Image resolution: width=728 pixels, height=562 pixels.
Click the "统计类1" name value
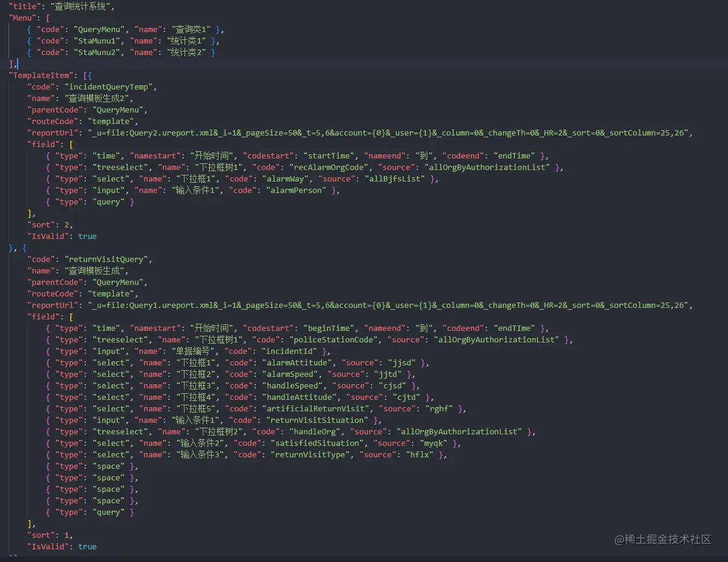click(187, 41)
